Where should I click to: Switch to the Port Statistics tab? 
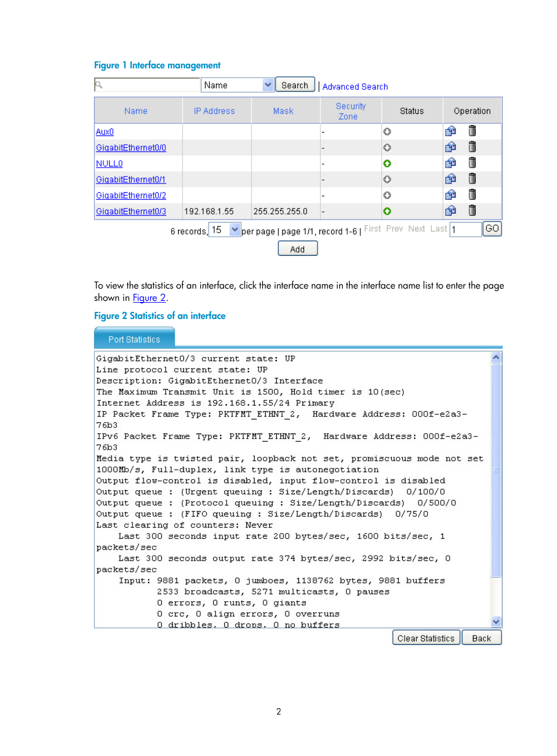(134, 339)
